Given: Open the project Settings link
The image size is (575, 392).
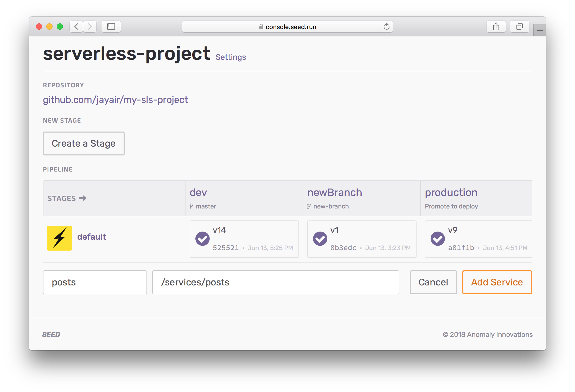Looking at the screenshot, I should [x=231, y=57].
